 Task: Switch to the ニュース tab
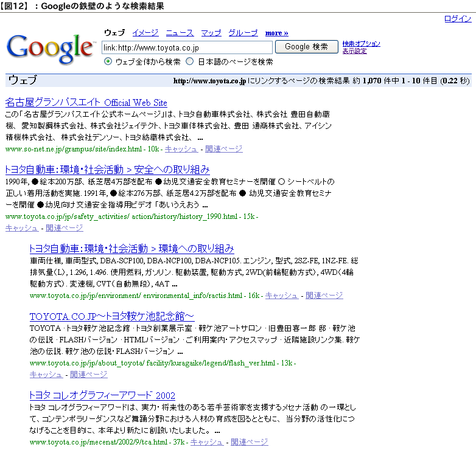[180, 33]
